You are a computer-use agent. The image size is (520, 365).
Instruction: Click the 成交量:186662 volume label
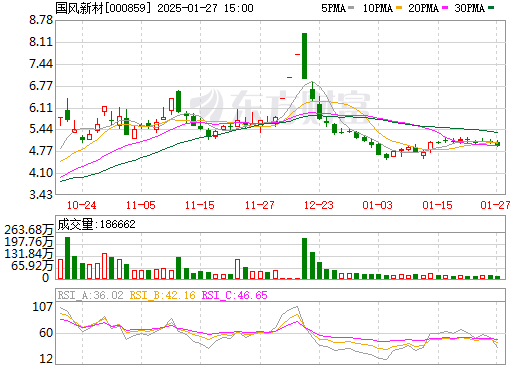pos(97,224)
